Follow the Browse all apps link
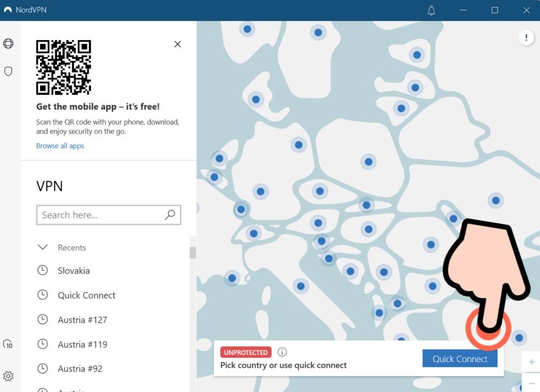This screenshot has height=392, width=540. [x=60, y=146]
